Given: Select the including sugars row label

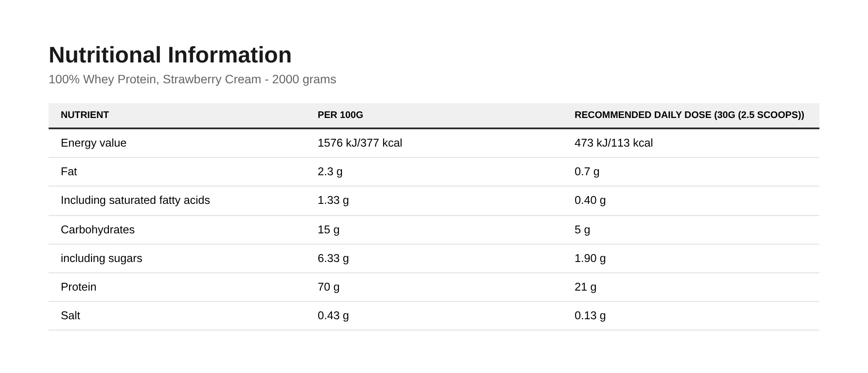Looking at the screenshot, I should [102, 258].
